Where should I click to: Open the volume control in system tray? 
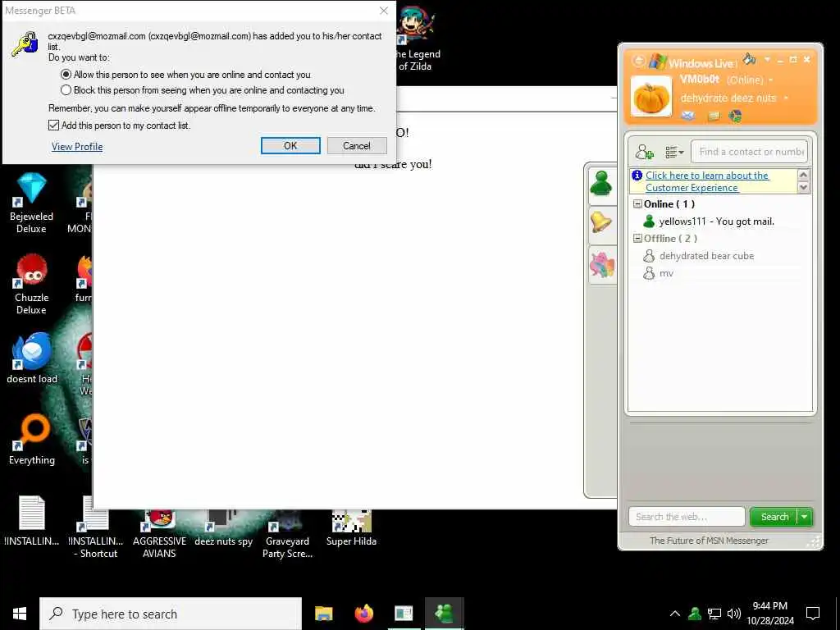(734, 614)
